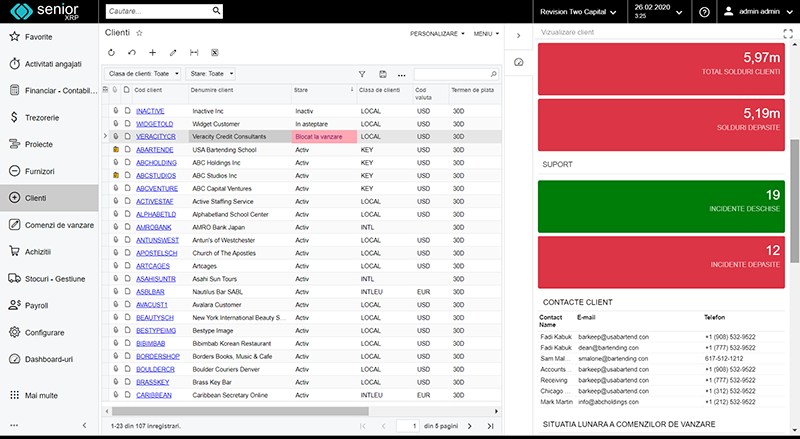Open PERSONALIZARE dropdown menu
800x439 pixels.
pyautogui.click(x=437, y=34)
